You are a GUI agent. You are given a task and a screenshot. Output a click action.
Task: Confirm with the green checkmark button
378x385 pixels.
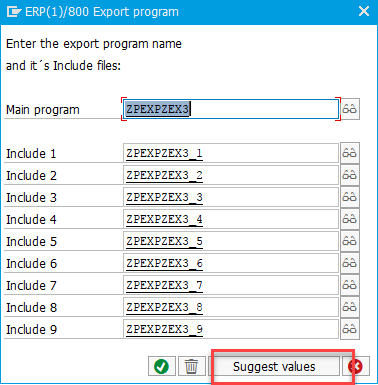(x=162, y=366)
